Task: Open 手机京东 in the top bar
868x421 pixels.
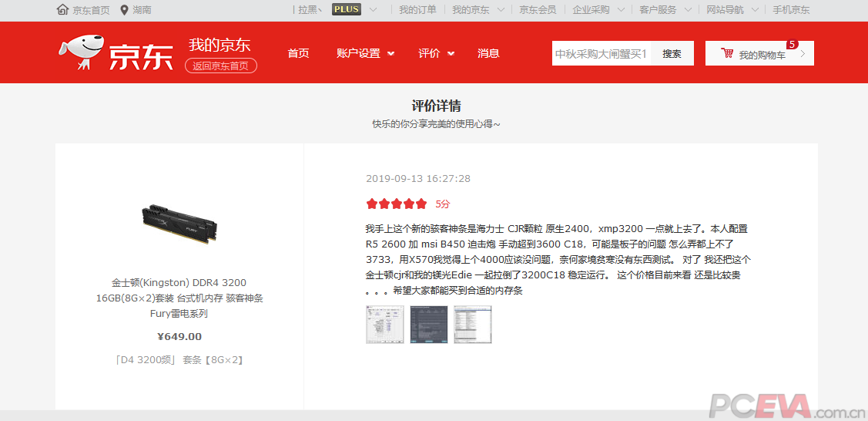Action: [790, 10]
